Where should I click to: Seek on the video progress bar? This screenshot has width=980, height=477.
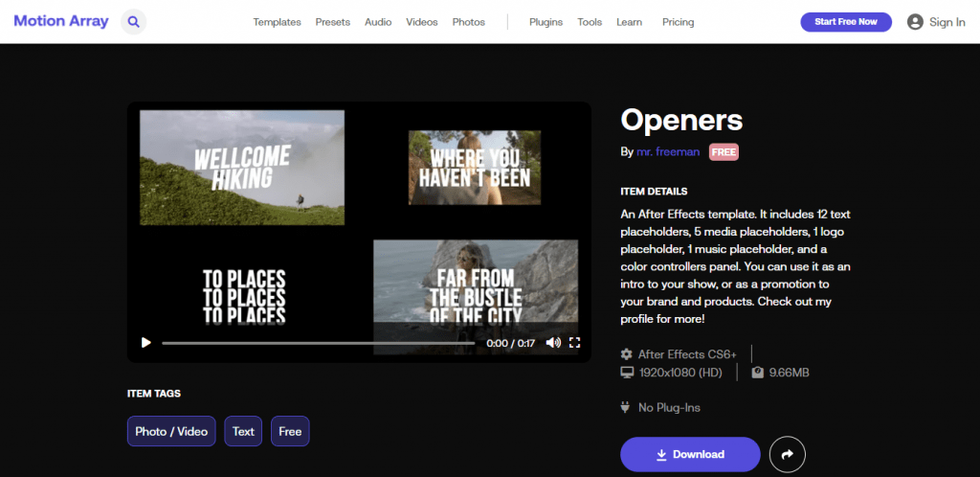click(318, 343)
